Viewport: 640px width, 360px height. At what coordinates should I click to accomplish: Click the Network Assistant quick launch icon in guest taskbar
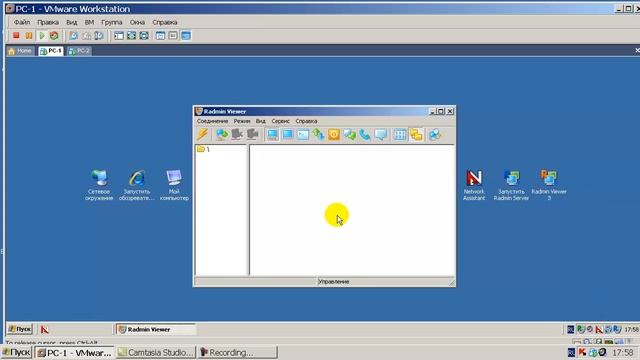44,329
